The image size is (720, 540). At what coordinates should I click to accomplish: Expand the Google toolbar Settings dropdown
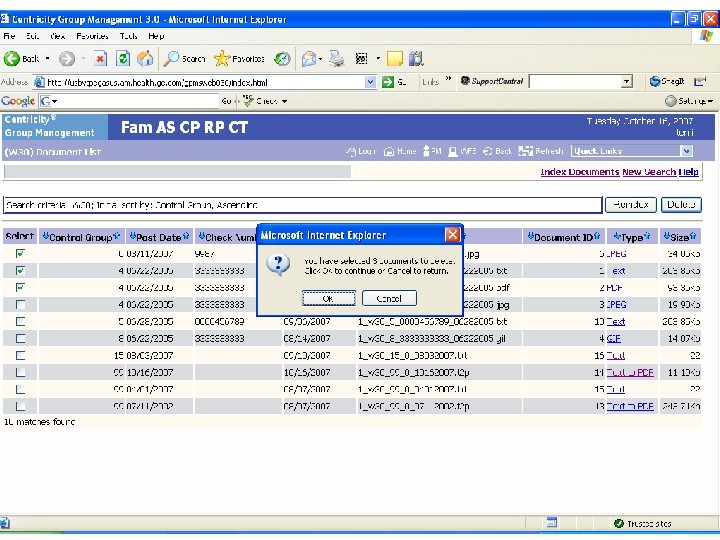point(710,101)
